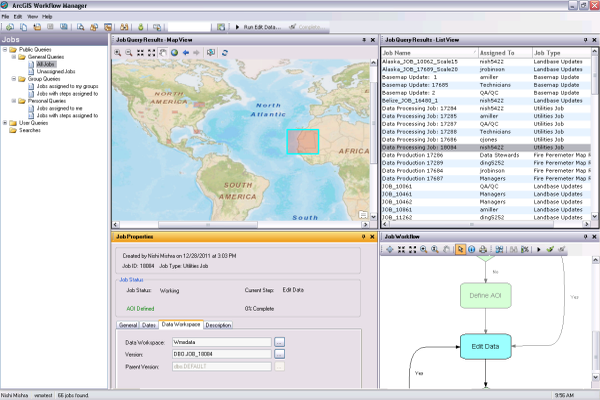Click the Run Edit Data button
The height and width of the screenshot is (400, 600).
click(x=261, y=27)
